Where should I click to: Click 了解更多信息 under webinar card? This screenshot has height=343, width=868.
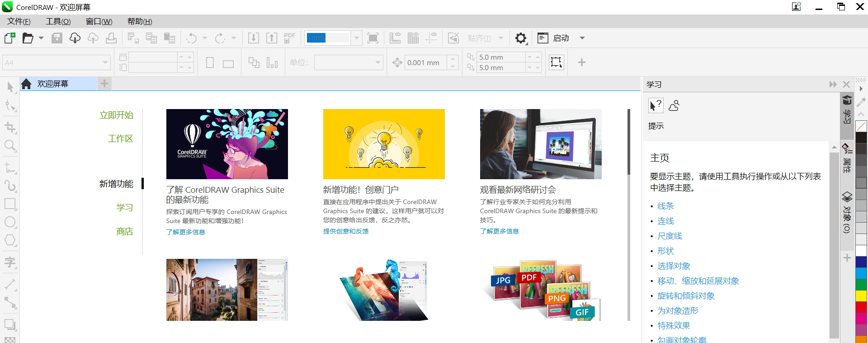point(500,231)
